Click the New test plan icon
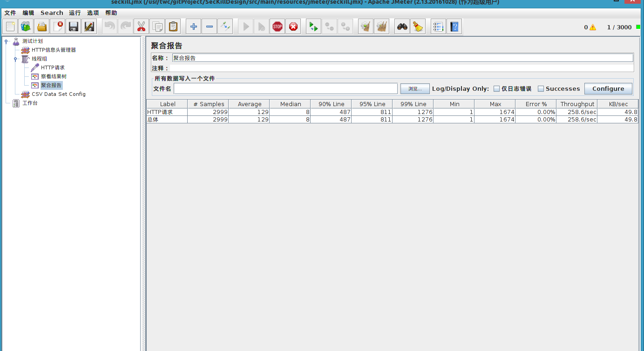The height and width of the screenshot is (351, 644). (x=10, y=27)
